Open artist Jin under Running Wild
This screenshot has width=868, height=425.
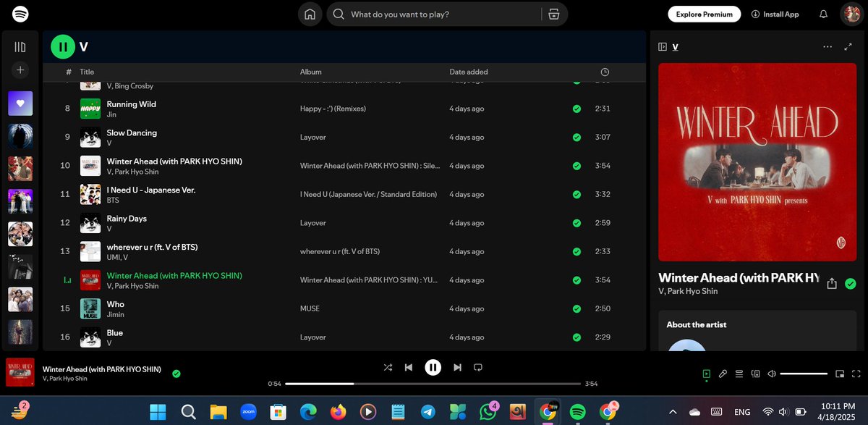click(111, 114)
